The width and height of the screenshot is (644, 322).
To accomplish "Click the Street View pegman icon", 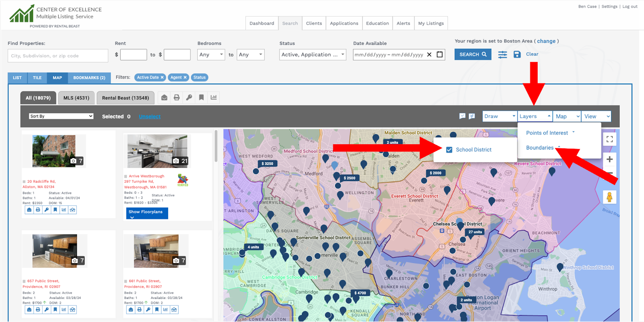I will click(x=609, y=197).
